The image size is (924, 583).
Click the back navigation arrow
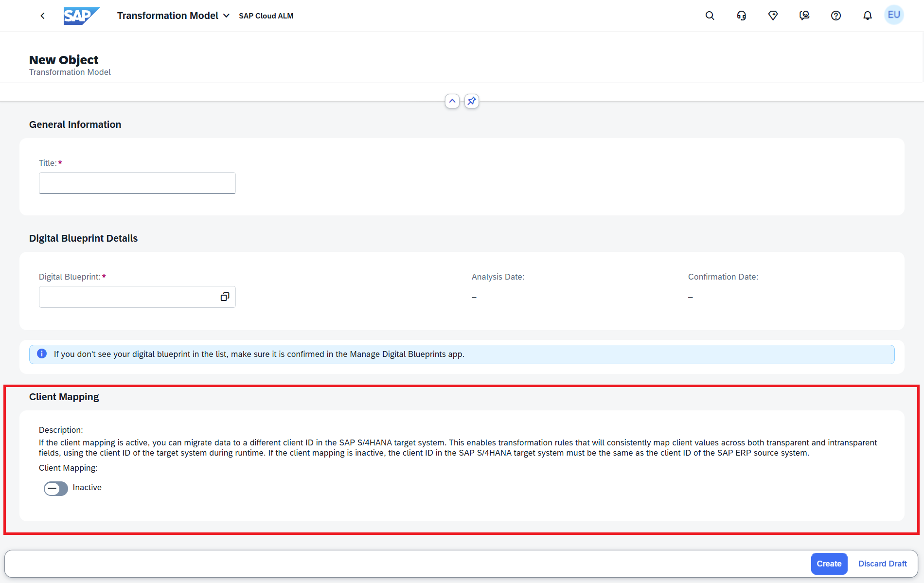coord(43,16)
